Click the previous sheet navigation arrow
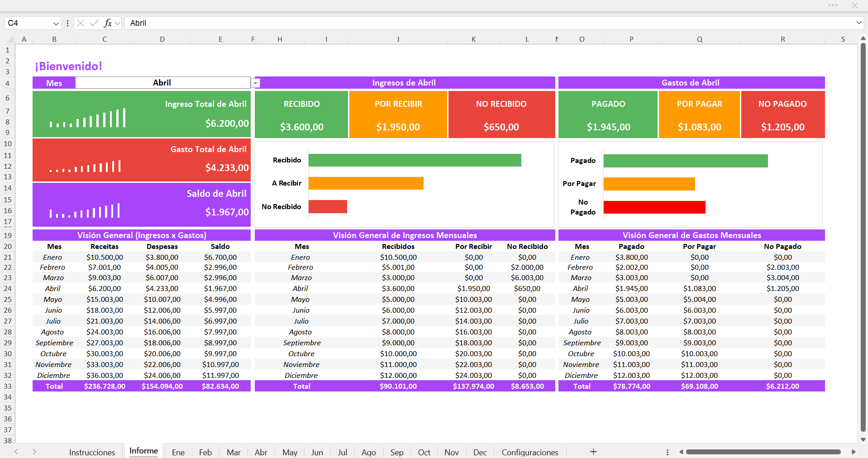 point(16,452)
